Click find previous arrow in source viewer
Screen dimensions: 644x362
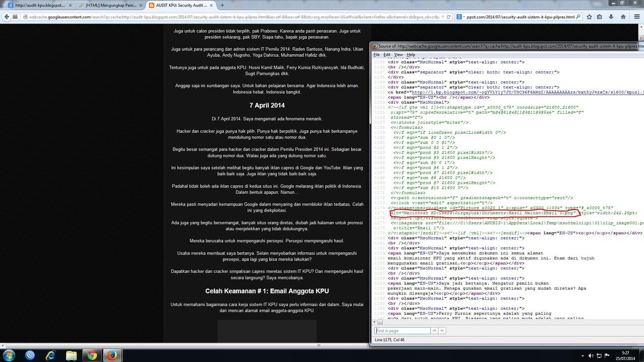(434, 330)
